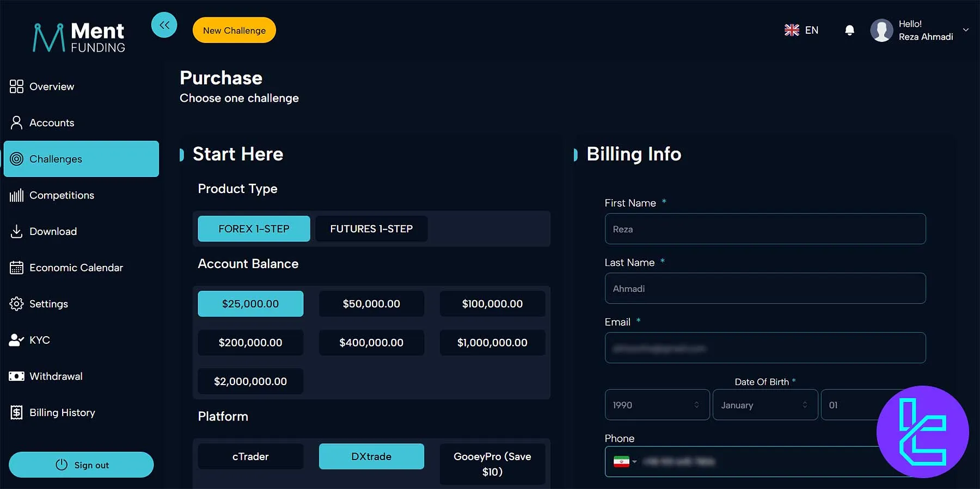Click the New Challenge button
This screenshot has width=980, height=489.
tap(234, 30)
